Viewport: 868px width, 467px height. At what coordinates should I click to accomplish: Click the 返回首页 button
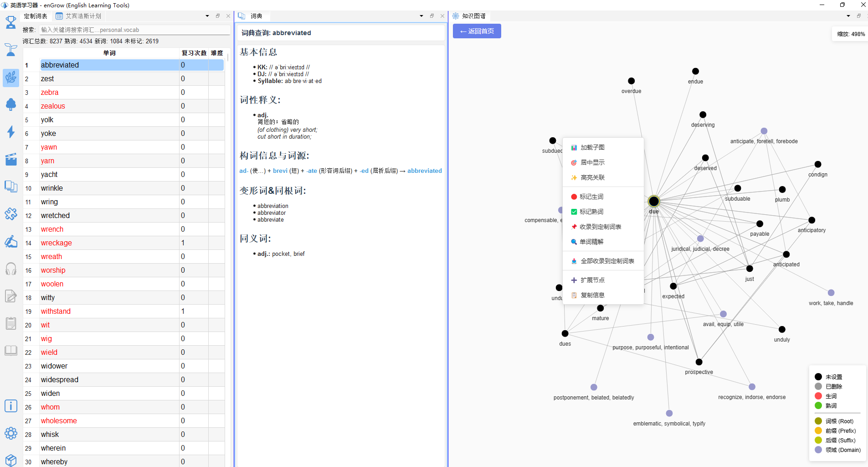[x=477, y=31]
